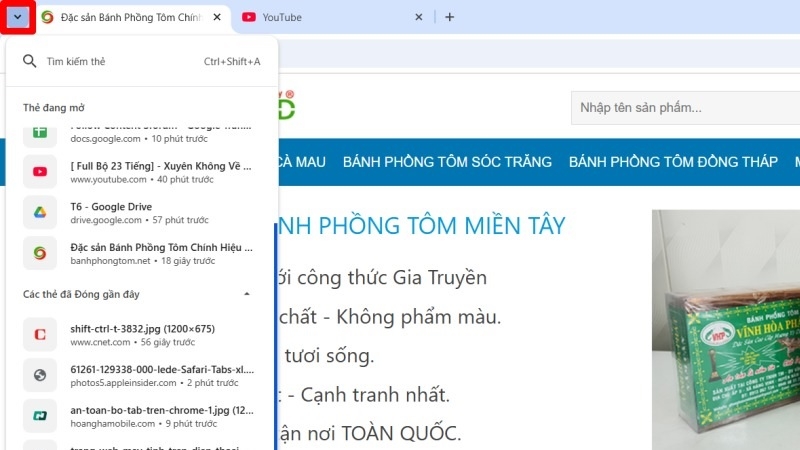Image resolution: width=800 pixels, height=450 pixels.
Task: Click the PHỒNG TÔM MIỀN TÂY heading
Action: (422, 225)
